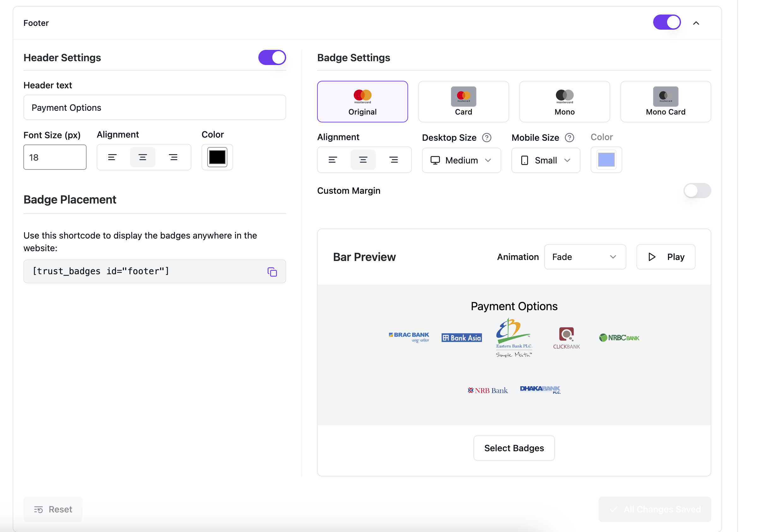Enable the Custom Margin toggle
The width and height of the screenshot is (765, 532).
697,191
